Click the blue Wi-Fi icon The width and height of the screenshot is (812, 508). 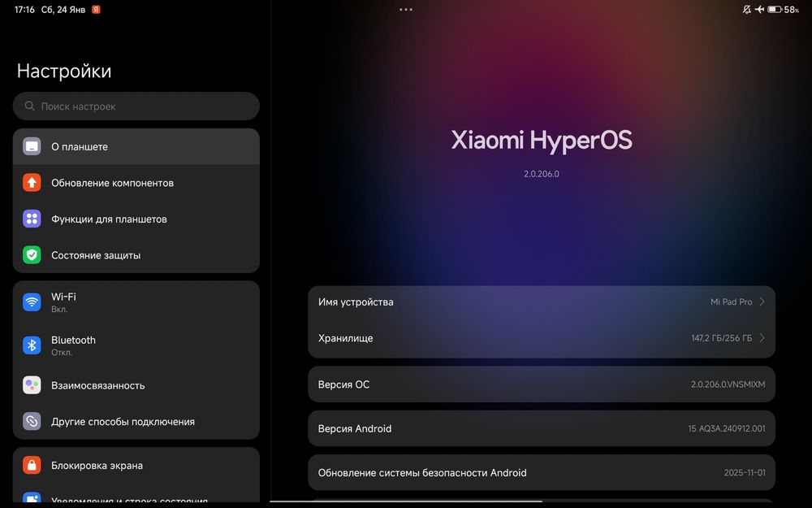point(32,302)
